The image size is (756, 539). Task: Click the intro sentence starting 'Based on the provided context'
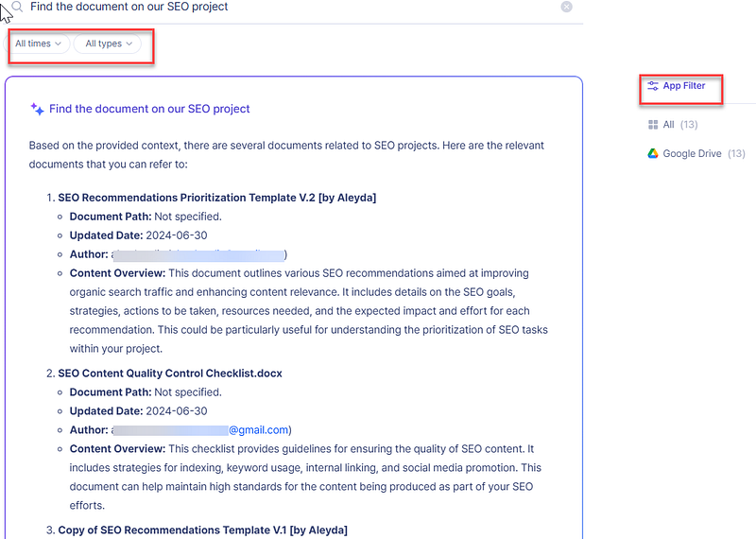(286, 155)
